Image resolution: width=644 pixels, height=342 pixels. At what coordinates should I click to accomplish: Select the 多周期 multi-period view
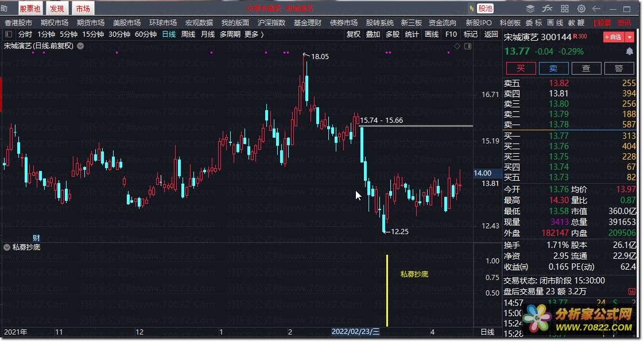(x=230, y=34)
